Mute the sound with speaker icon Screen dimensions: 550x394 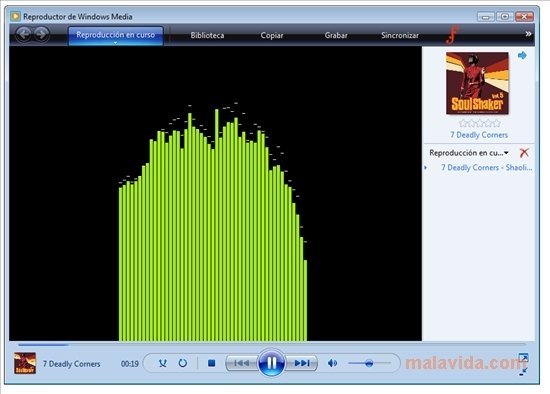click(332, 363)
